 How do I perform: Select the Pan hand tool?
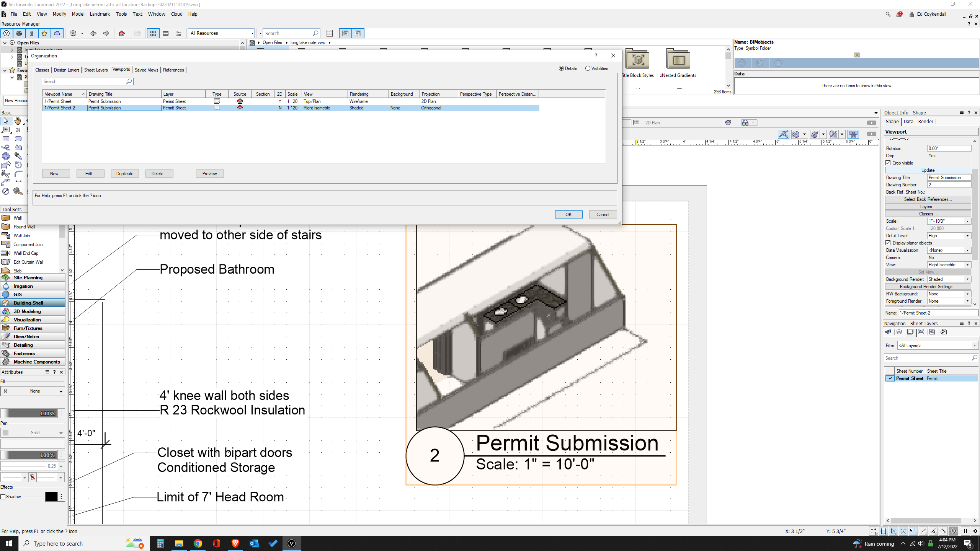18,121
